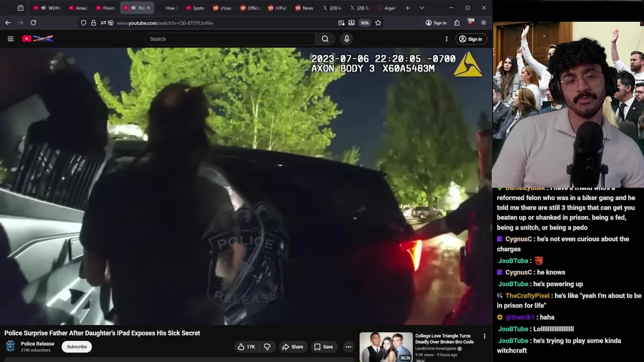Image resolution: width=644 pixels, height=362 pixels.
Task: Open the extensions puzzle icon
Action: (457, 23)
